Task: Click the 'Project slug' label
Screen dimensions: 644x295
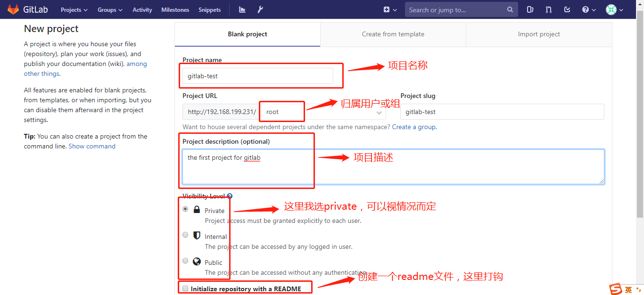Action: (418, 96)
